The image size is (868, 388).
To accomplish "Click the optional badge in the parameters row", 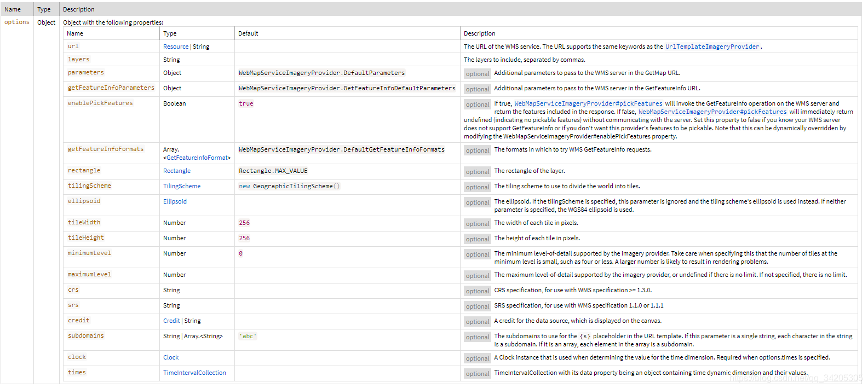I will (478, 74).
